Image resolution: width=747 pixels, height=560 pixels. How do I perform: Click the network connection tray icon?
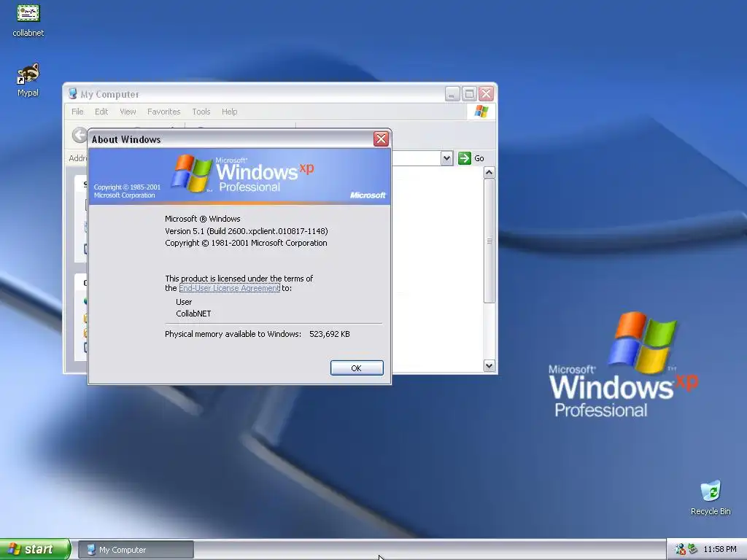tap(693, 550)
